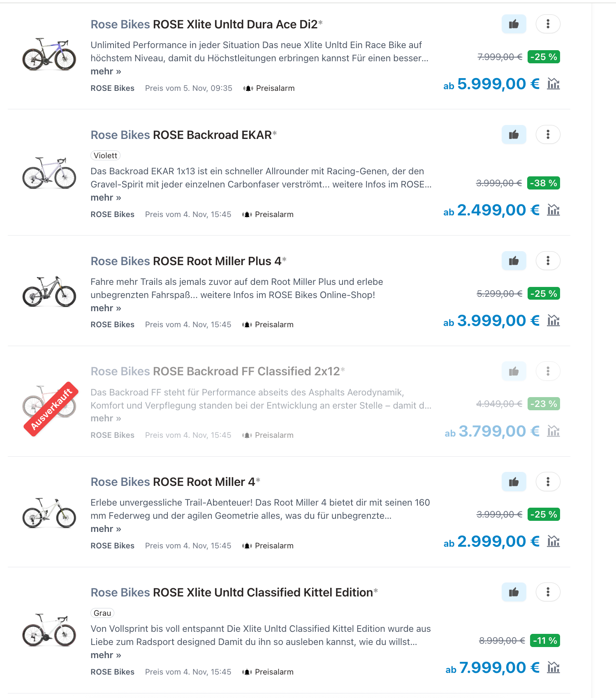Expand description with mehr for Backroad EKAR
The image size is (616, 698).
coord(106,198)
